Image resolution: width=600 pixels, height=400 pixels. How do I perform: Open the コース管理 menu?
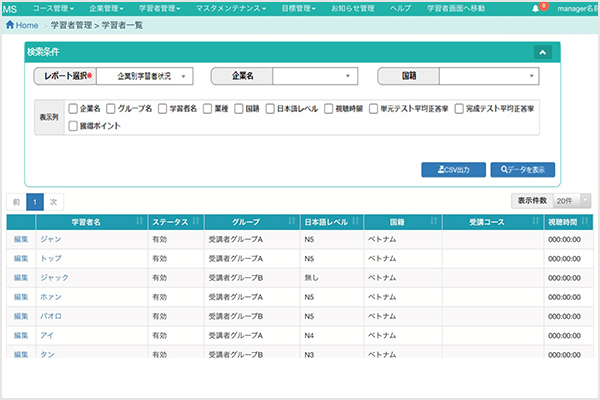(x=51, y=8)
